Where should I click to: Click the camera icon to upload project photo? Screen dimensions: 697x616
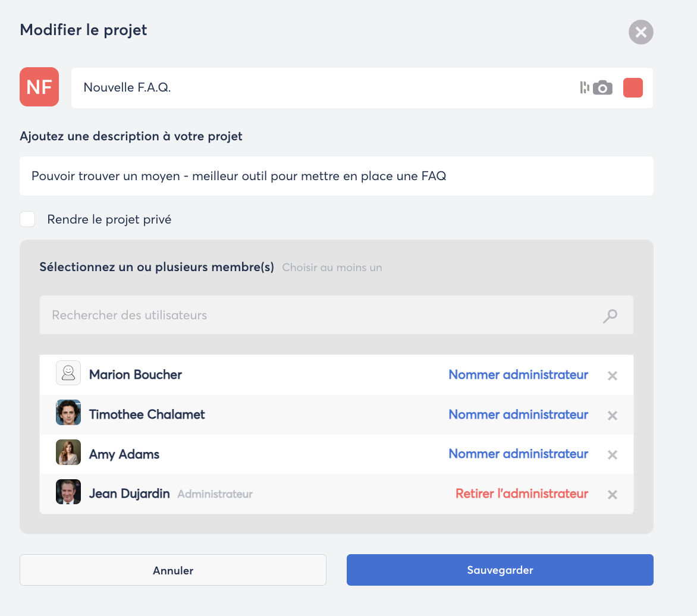pos(602,87)
